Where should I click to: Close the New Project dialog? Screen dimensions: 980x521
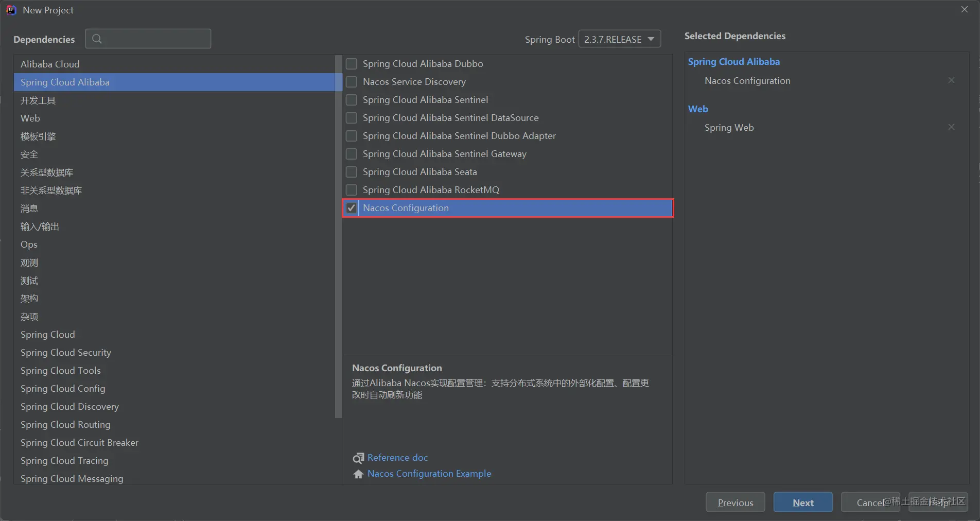pyautogui.click(x=964, y=9)
